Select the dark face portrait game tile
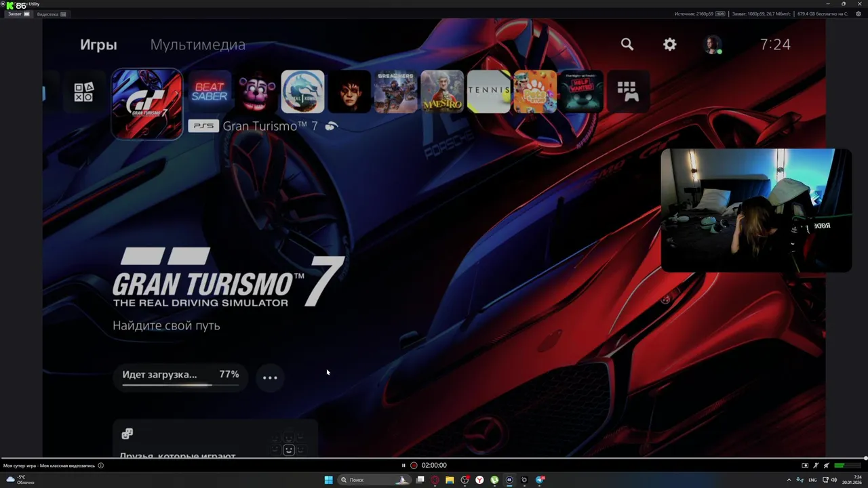The image size is (868, 488). pyautogui.click(x=349, y=91)
